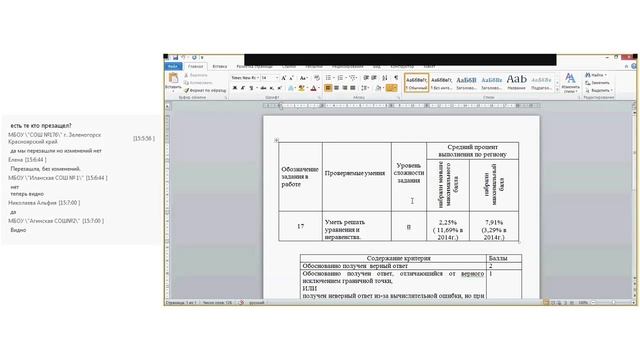The height and width of the screenshot is (360, 640).
Task: Toggle strikethrough formatting
Action: coord(263,88)
